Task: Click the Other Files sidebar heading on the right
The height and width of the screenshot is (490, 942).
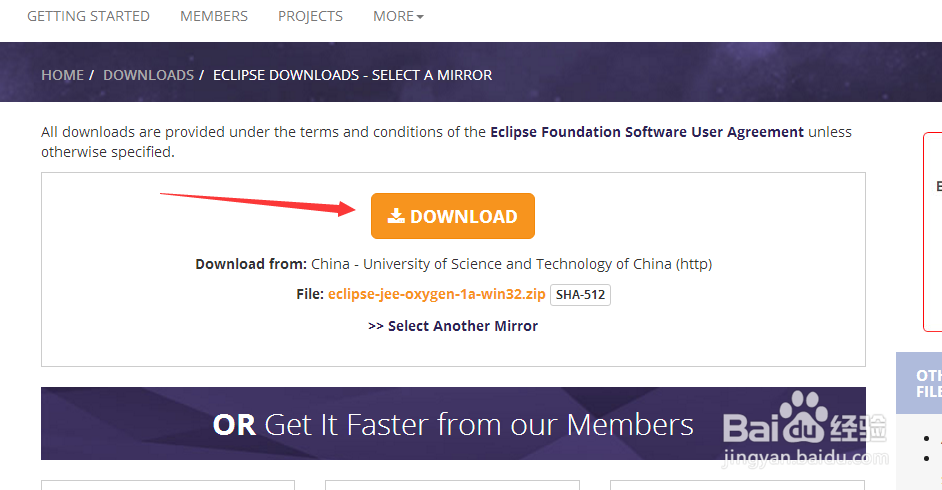Action: coord(928,383)
